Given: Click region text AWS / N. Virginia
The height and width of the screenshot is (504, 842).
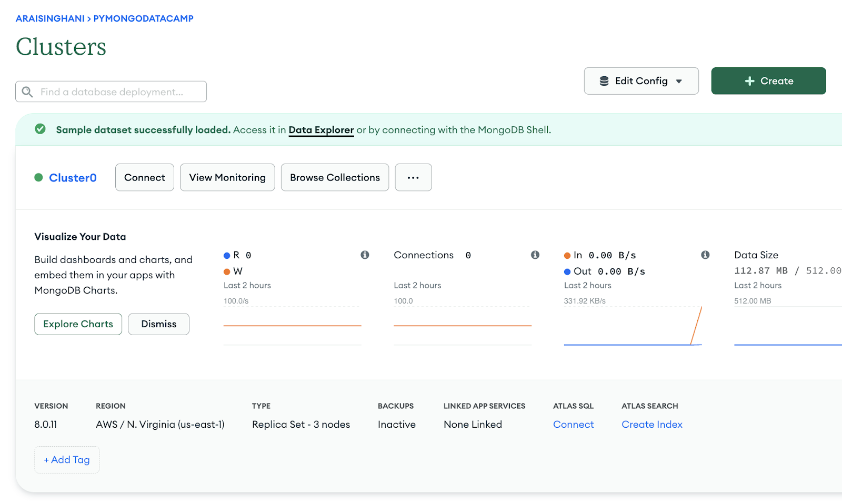Looking at the screenshot, I should click(160, 425).
